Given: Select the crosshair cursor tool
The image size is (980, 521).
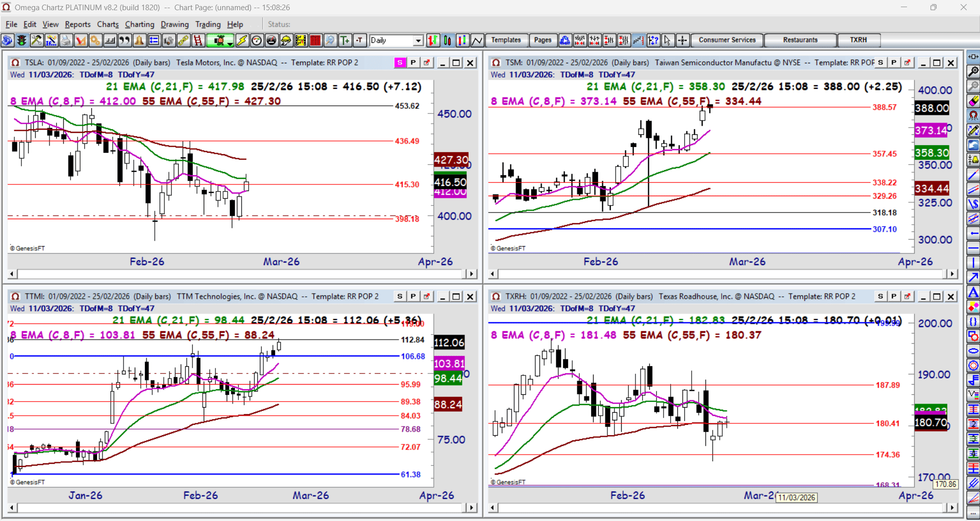Looking at the screenshot, I should click(x=682, y=40).
